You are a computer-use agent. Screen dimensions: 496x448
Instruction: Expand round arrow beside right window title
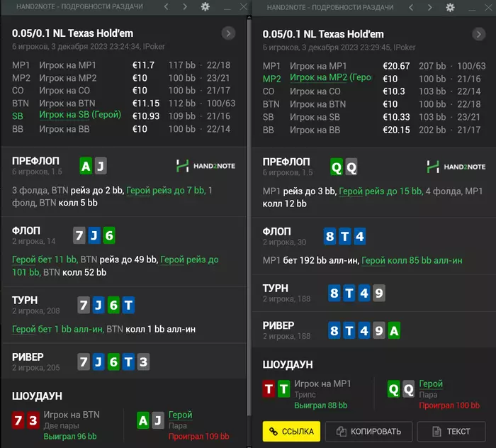tap(479, 34)
